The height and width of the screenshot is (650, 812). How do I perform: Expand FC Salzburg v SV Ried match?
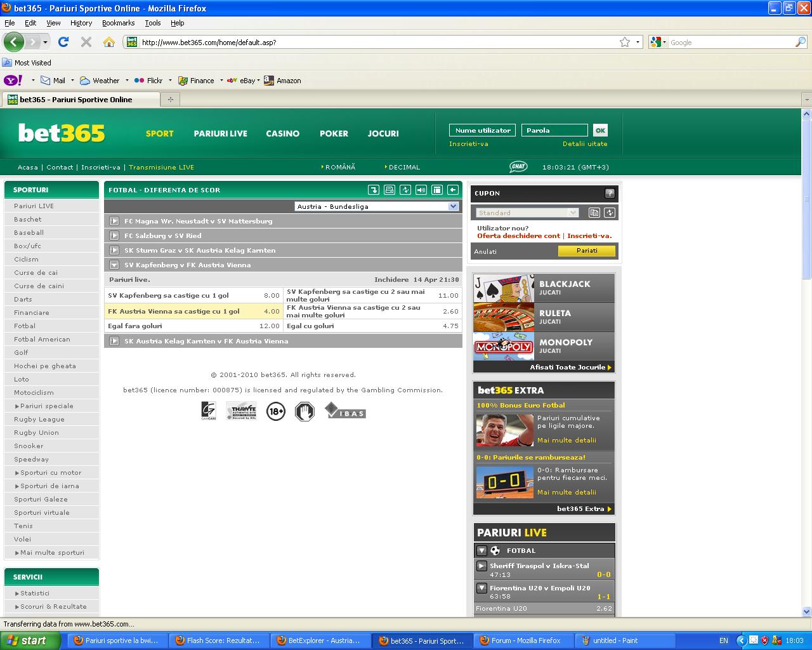(114, 235)
